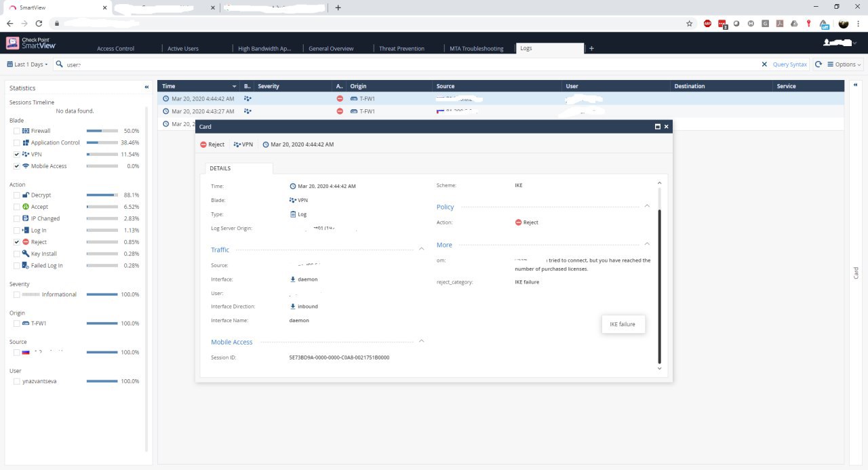Open the Options dropdown menu
This screenshot has height=470, width=868.
click(x=845, y=64)
